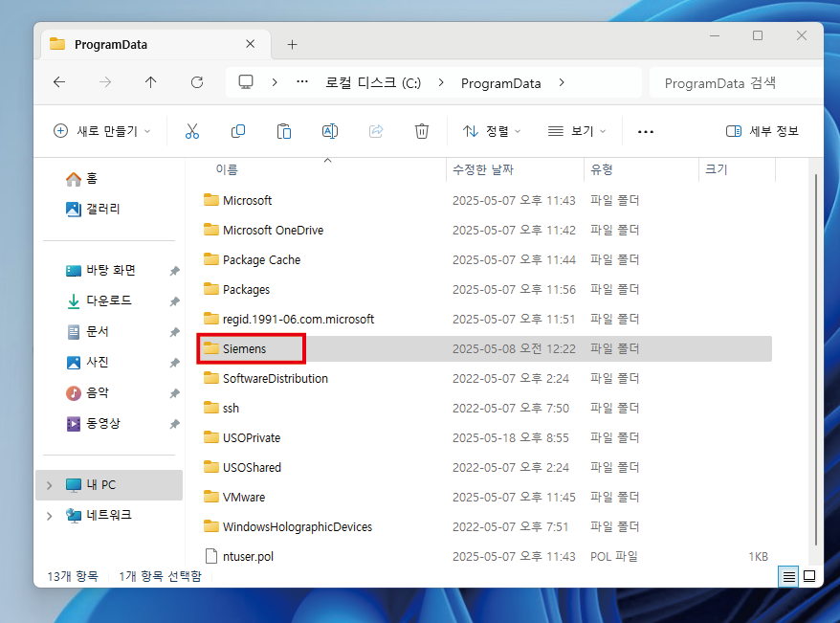Click the Rename icon in toolbar
The image size is (840, 623).
click(330, 131)
